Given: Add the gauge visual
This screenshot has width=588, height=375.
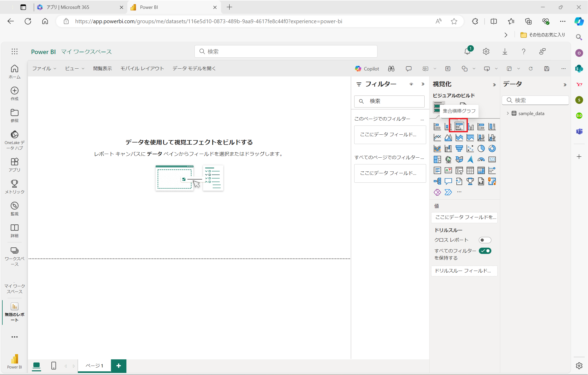Looking at the screenshot, I should [481, 159].
